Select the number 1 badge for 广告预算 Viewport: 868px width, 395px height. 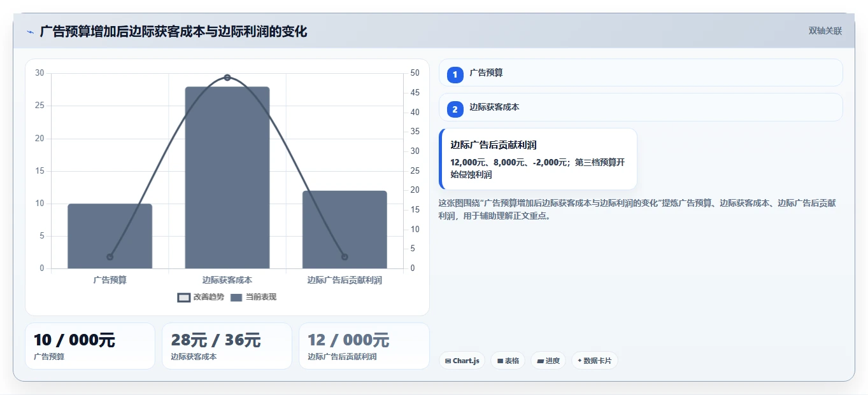click(x=455, y=75)
